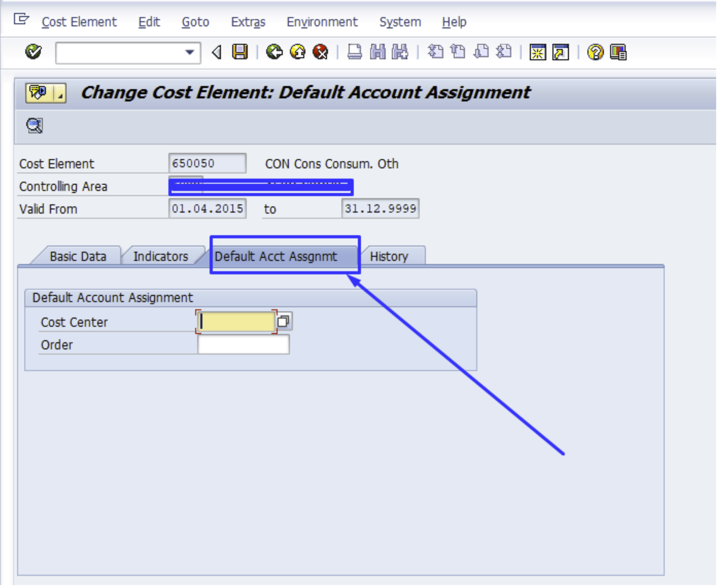Click the display details magnifier icon
Screen dimensions: 717x588
tap(34, 125)
